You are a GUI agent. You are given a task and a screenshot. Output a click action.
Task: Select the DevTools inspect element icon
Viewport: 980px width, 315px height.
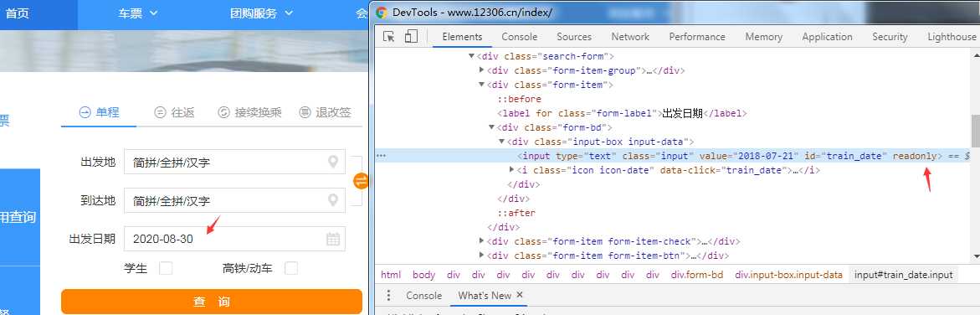[x=389, y=37]
